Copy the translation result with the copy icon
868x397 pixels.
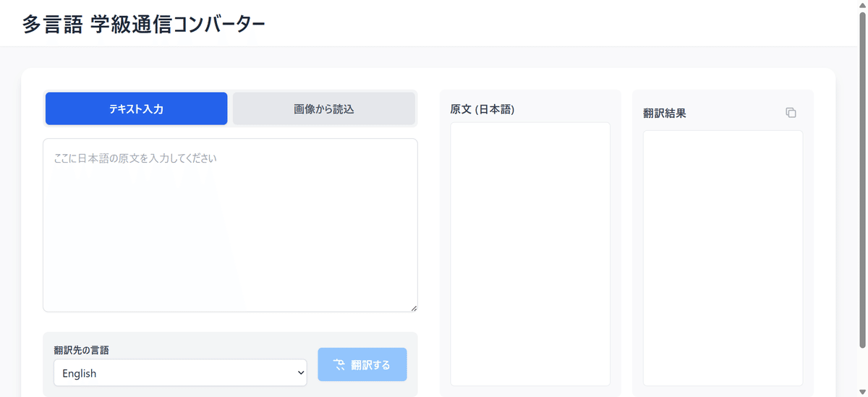(x=791, y=113)
